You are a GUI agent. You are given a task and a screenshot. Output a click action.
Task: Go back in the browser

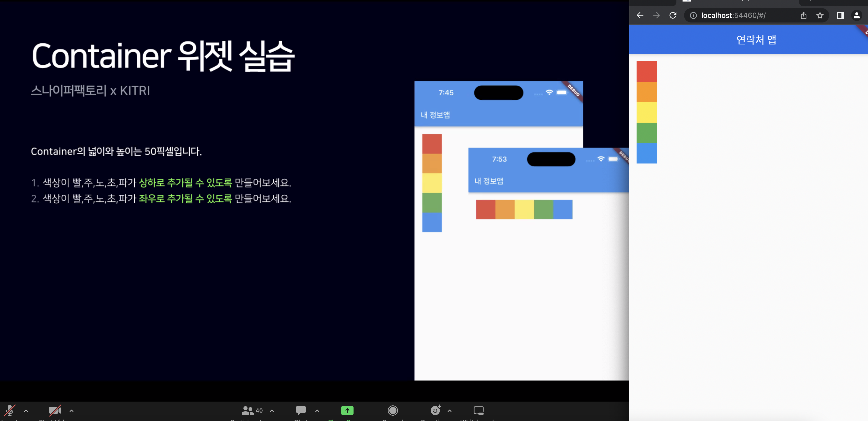(640, 16)
